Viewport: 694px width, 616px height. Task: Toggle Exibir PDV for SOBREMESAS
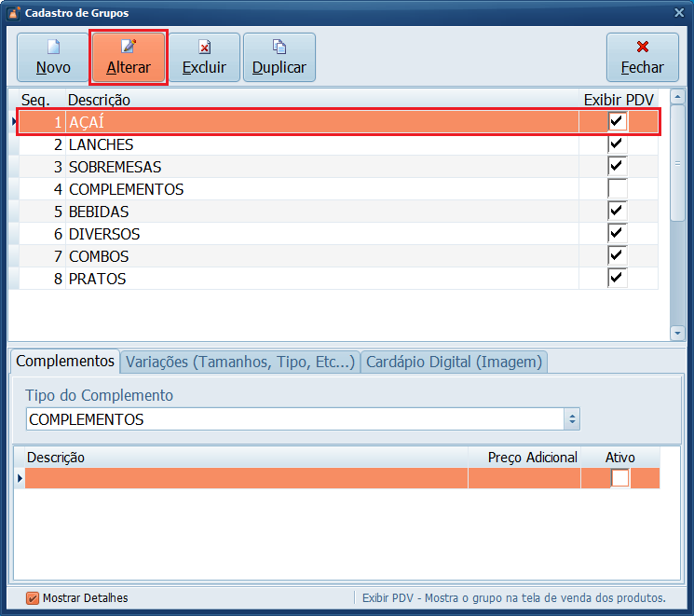coord(617,166)
